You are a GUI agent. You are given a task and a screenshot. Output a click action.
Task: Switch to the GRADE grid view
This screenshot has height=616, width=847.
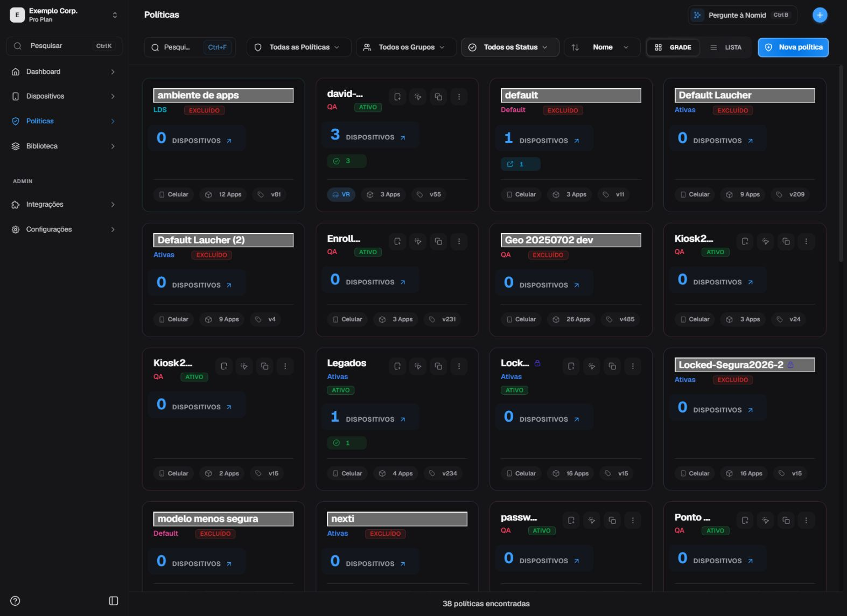coord(673,47)
